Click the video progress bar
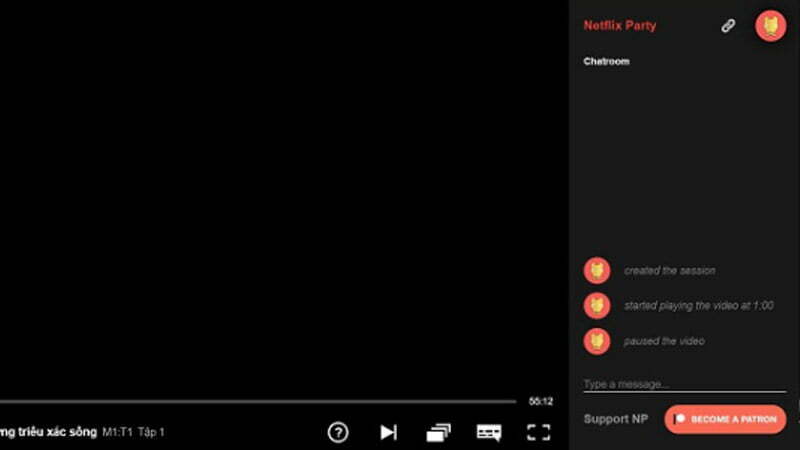The width and height of the screenshot is (800, 450). 258,402
